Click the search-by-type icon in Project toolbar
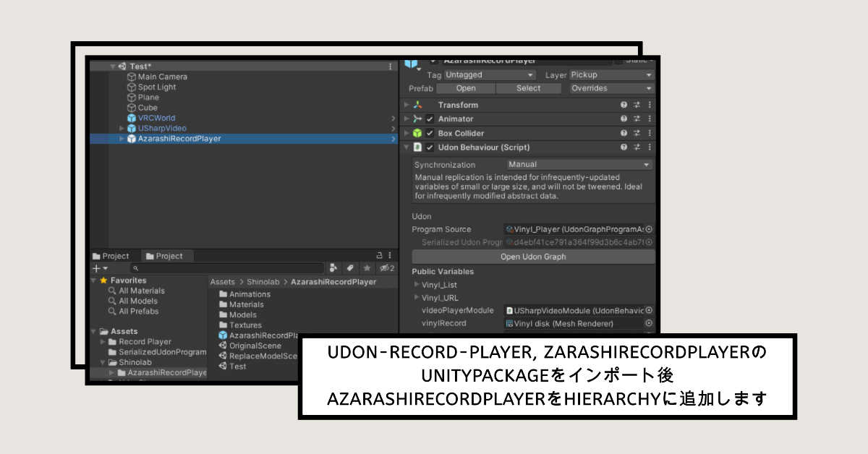 point(333,268)
